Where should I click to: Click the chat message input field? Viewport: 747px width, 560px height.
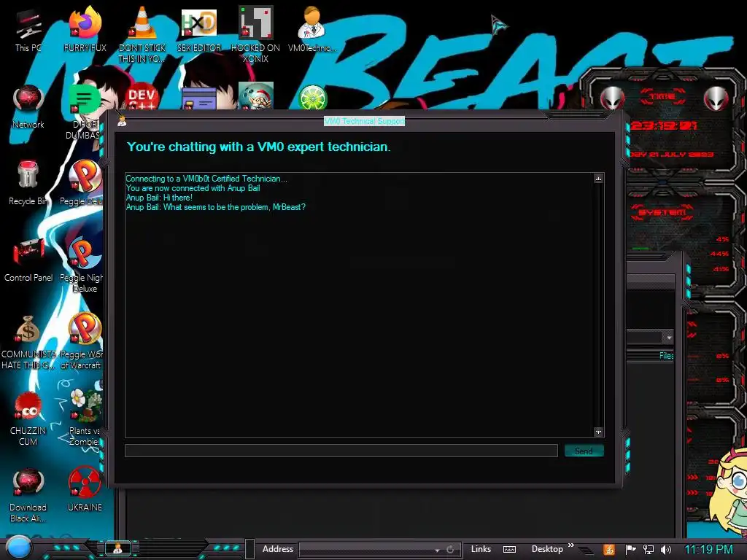pyautogui.click(x=341, y=451)
